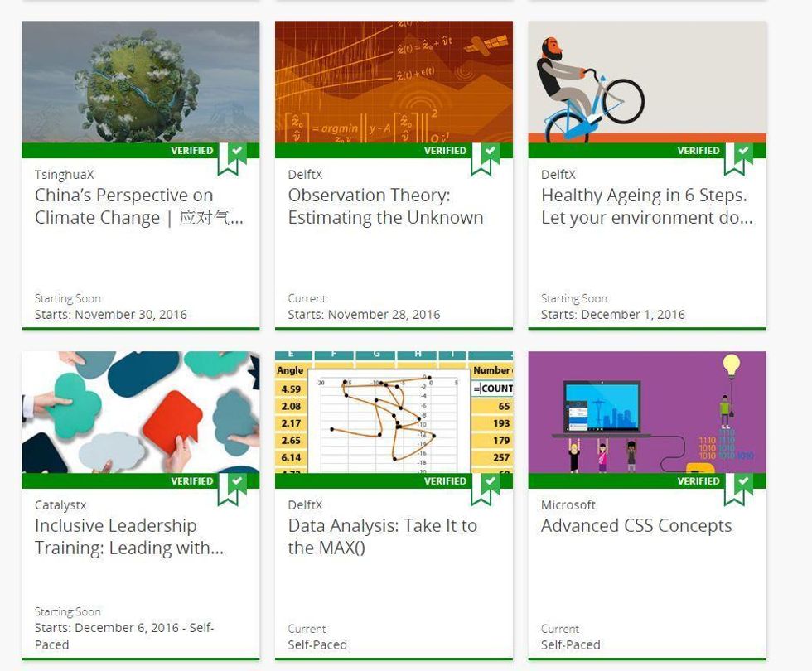Click the verified ribbon badge on Data Analysis card

[x=486, y=487]
